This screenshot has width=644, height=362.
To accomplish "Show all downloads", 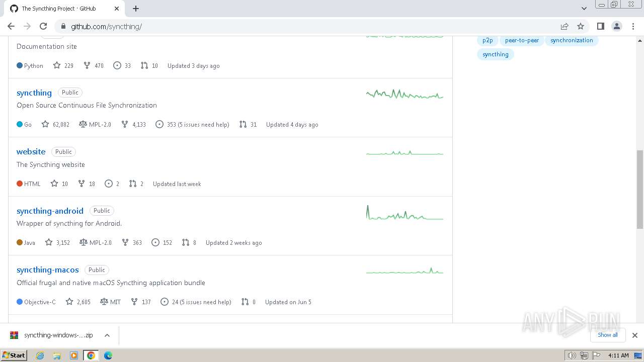I will tap(607, 335).
